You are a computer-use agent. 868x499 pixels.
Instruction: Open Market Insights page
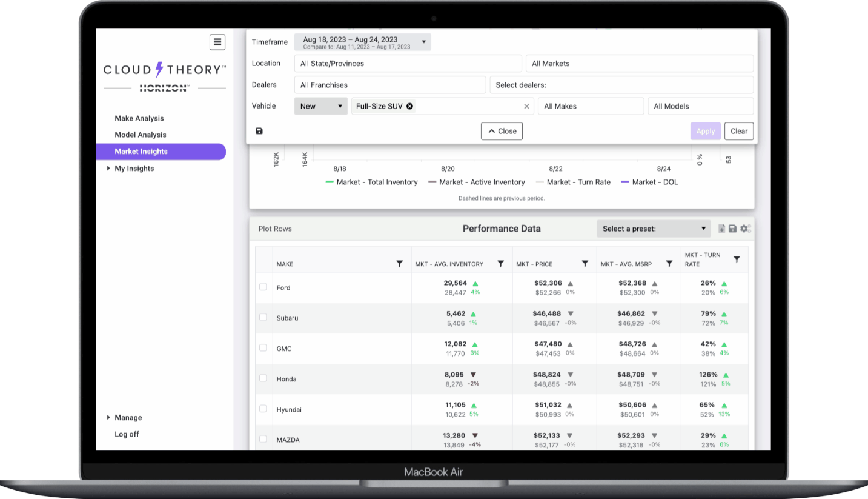[161, 152]
